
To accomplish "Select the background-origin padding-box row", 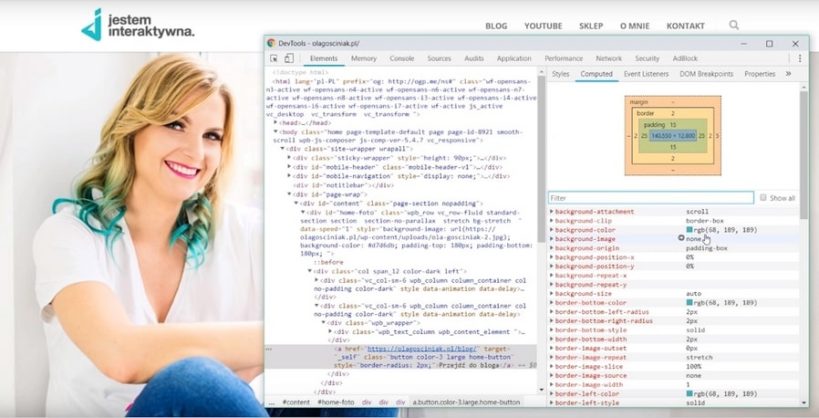I will (x=673, y=248).
